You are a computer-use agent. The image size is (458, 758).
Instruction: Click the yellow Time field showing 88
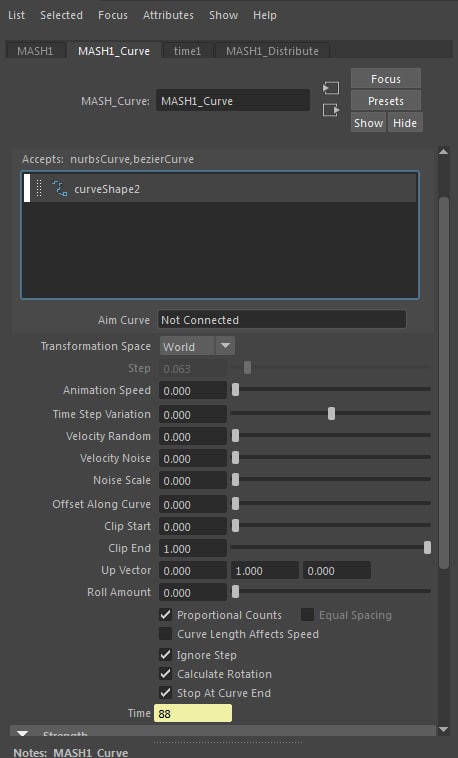tap(193, 714)
